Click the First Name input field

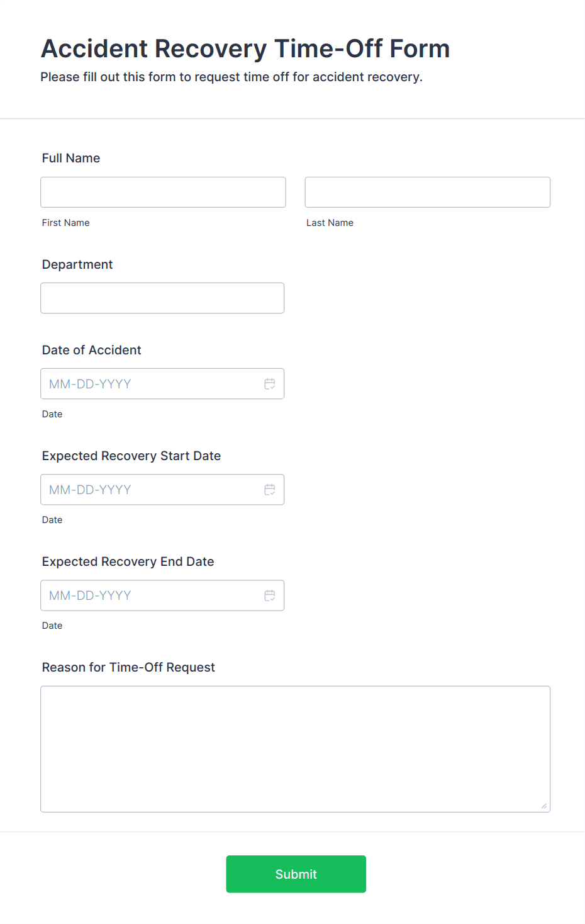[x=163, y=193]
